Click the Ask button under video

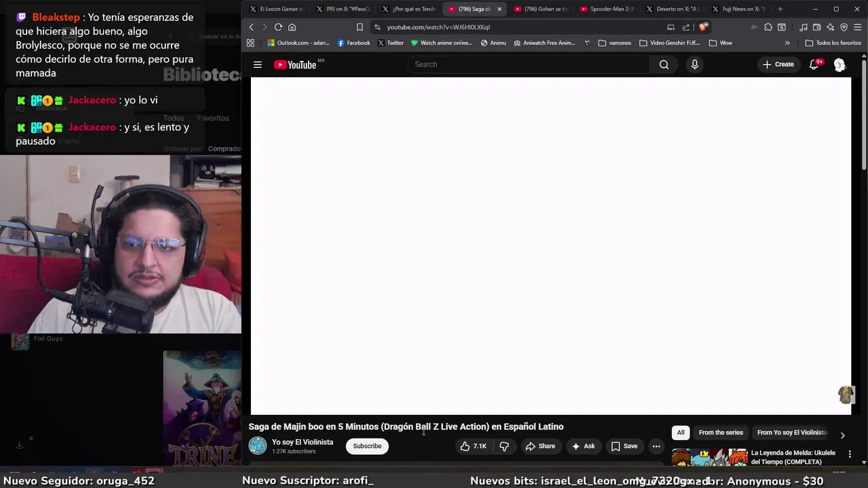[583, 446]
